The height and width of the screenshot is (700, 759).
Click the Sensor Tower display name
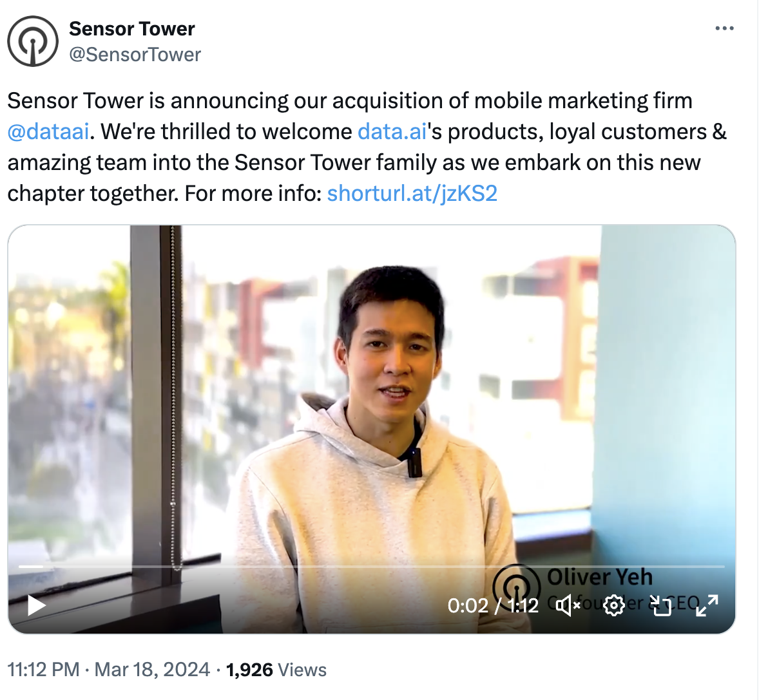(131, 28)
